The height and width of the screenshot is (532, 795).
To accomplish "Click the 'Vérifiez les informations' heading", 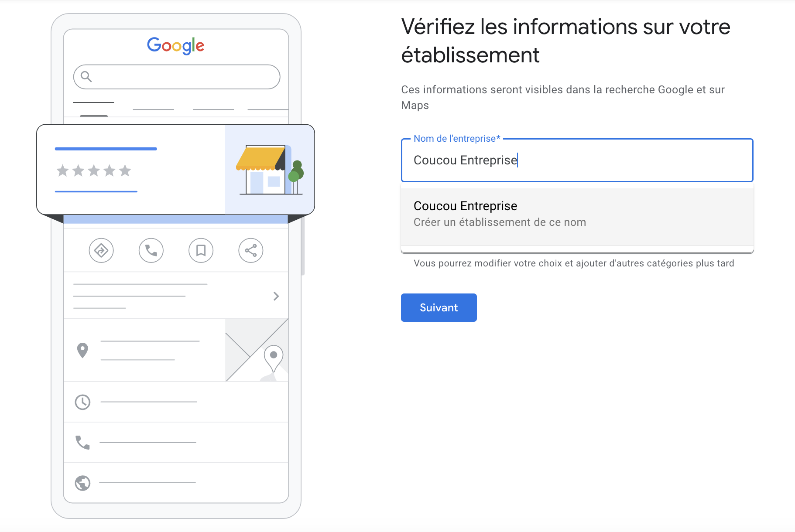I will click(x=565, y=41).
